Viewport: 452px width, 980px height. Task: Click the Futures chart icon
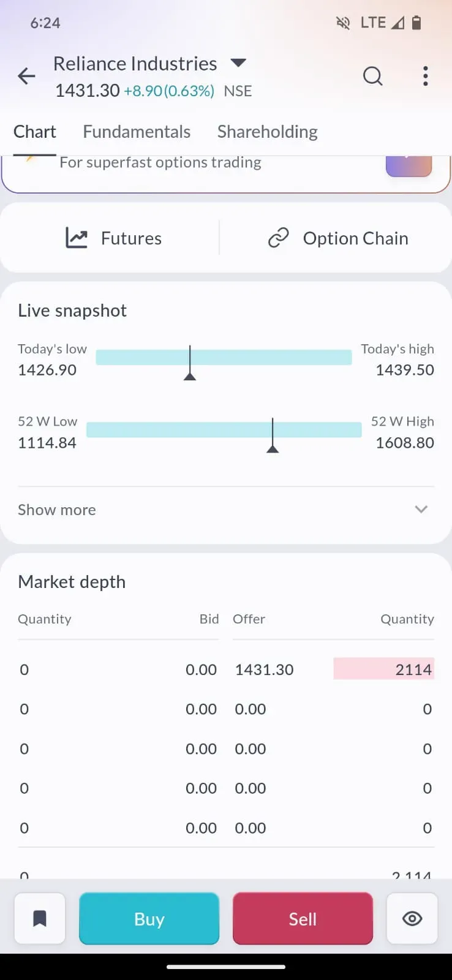point(77,238)
